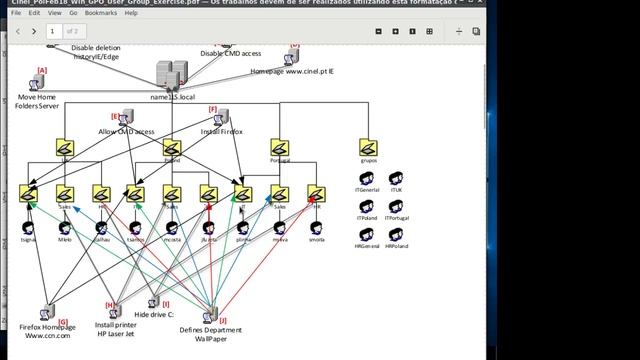The image size is (640, 360).
Task: Click the GPO icon marked [J]
Action: 211,315
